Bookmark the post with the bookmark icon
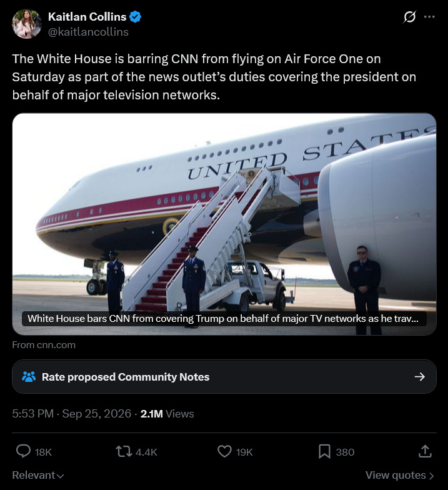Viewport: 448px width, 490px height. click(x=324, y=451)
